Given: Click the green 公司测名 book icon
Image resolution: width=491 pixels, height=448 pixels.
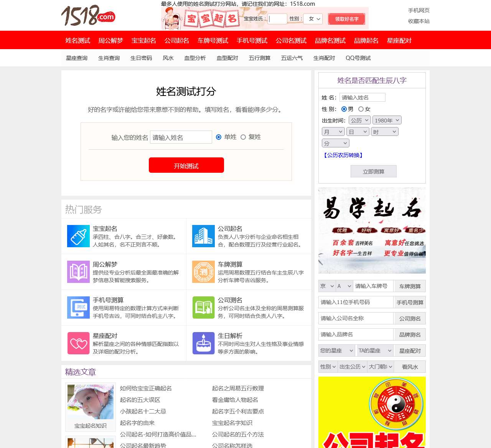Looking at the screenshot, I should (x=203, y=307).
